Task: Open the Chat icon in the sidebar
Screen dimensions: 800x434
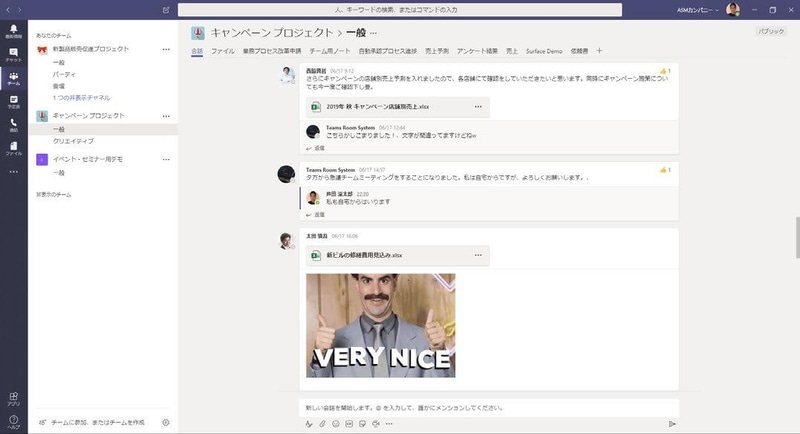Action: pos(14,55)
